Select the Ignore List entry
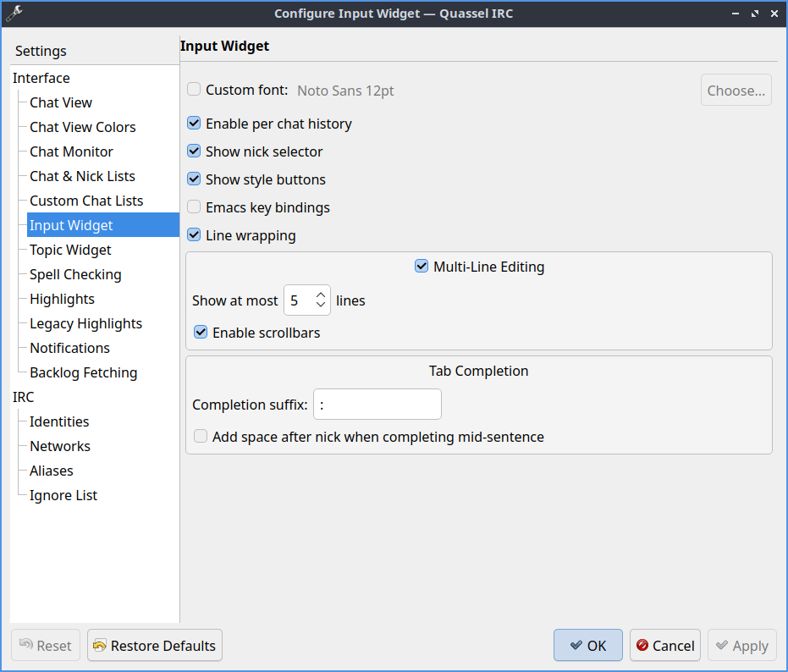This screenshot has height=672, width=788. [x=63, y=495]
